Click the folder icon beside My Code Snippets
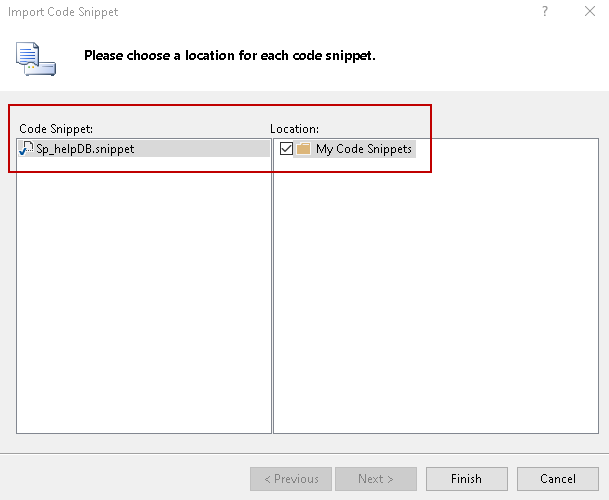This screenshot has width=609, height=500. (x=304, y=149)
